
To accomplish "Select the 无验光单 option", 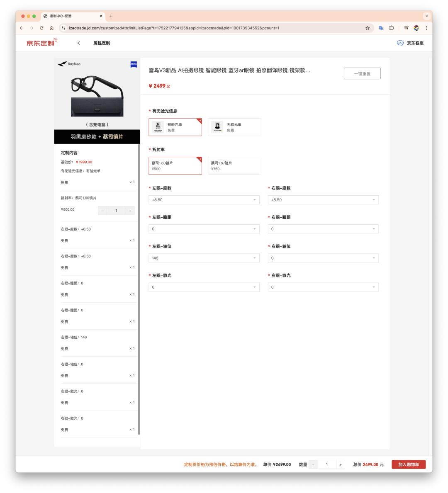I will click(234, 127).
